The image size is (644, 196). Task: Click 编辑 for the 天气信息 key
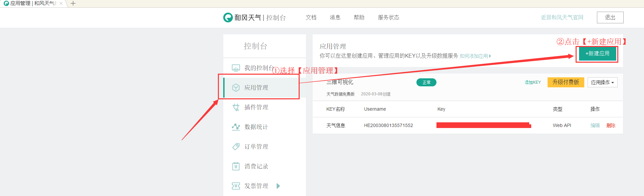pyautogui.click(x=595, y=125)
